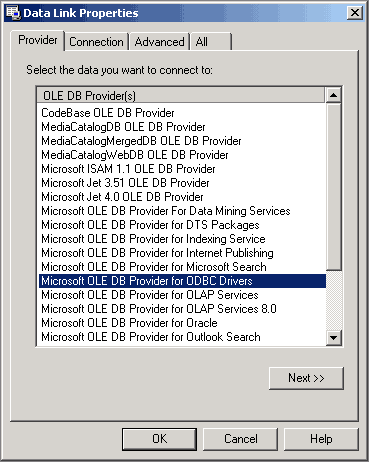Select MediaCatalogDB OLE DB Provider

point(182,127)
